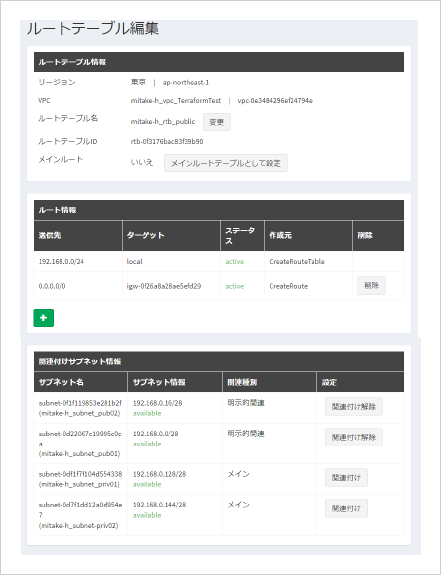The width and height of the screenshot is (441, 575).
Task: Click the ルートテーブル編集 page title
Action: (93, 29)
